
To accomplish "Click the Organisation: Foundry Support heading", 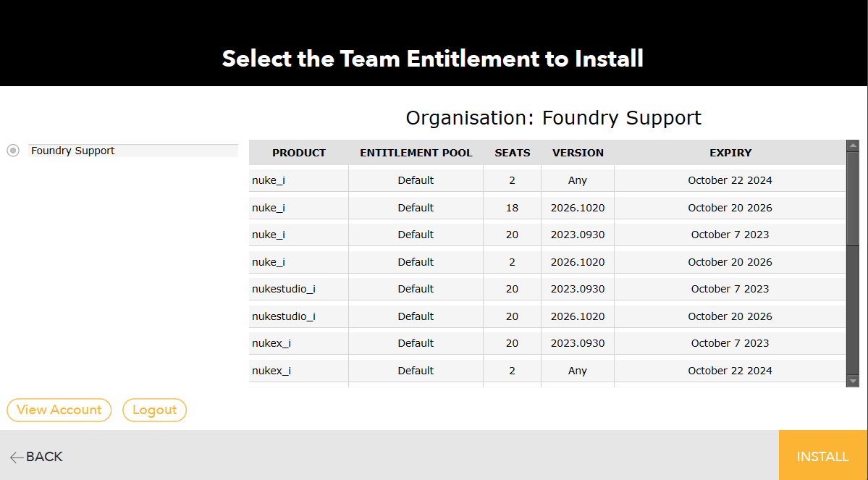I will 554,118.
